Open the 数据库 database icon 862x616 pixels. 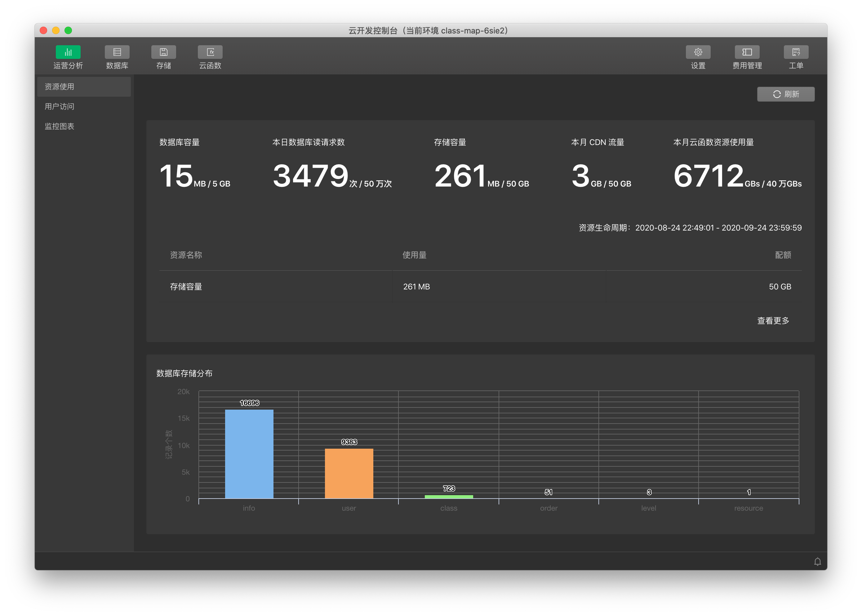click(117, 52)
